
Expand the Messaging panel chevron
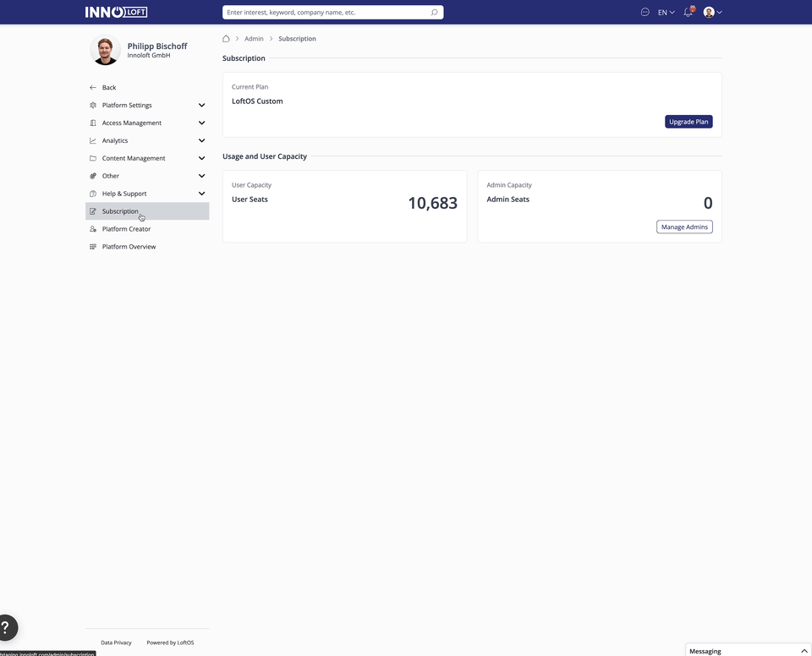click(804, 651)
